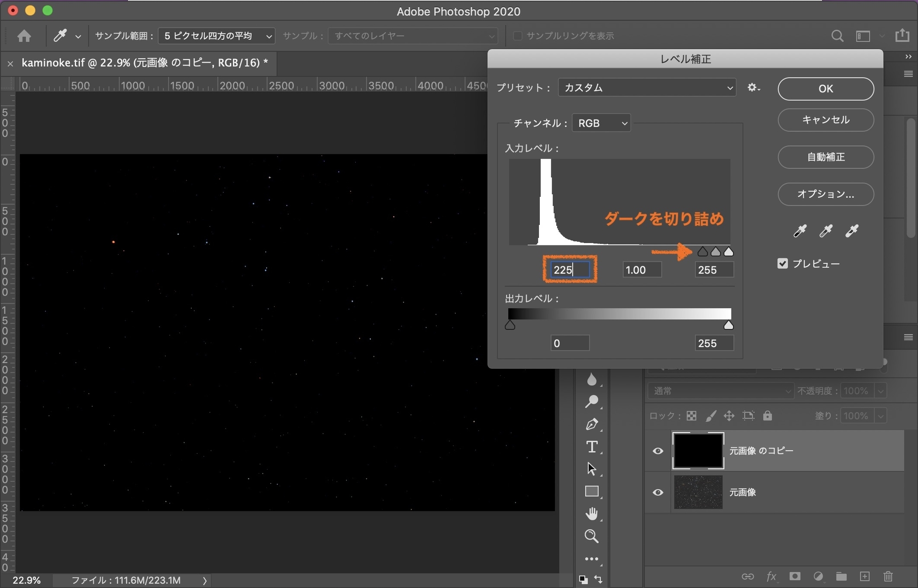Open the サンプル範囲 dropdown
The width and height of the screenshot is (918, 588).
click(x=217, y=36)
